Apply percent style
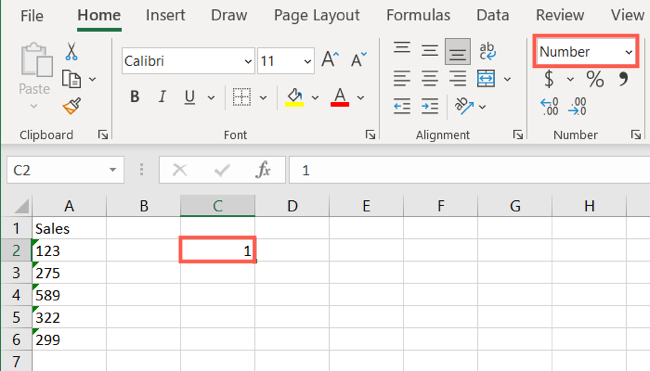The image size is (650, 371). 595,79
